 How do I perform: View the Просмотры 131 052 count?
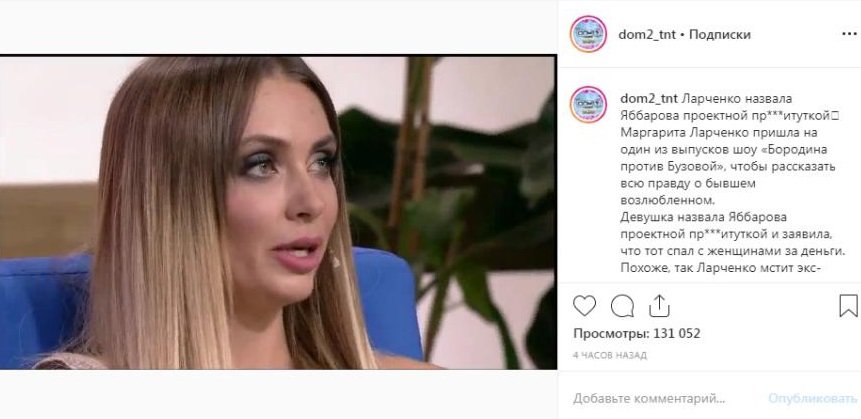click(636, 333)
